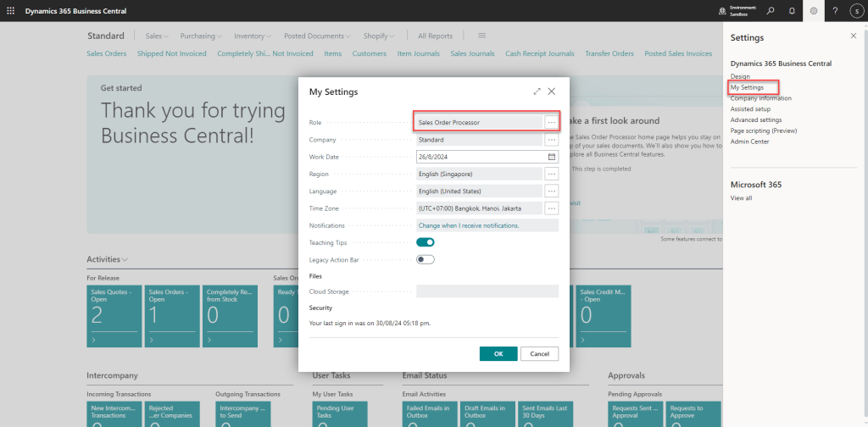Image resolution: width=868 pixels, height=427 pixels.
Task: Enable the Legacy Action Bar toggle
Action: click(x=426, y=260)
